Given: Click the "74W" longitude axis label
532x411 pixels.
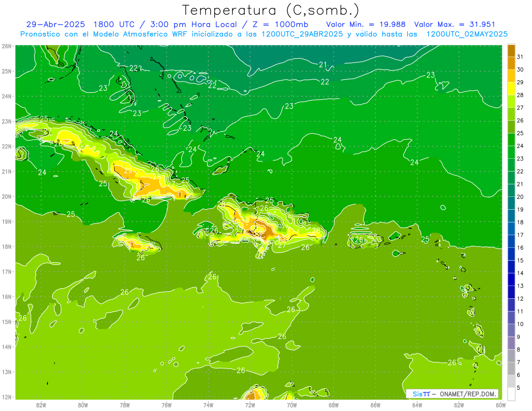Looking at the screenshot, I should pyautogui.click(x=208, y=405).
